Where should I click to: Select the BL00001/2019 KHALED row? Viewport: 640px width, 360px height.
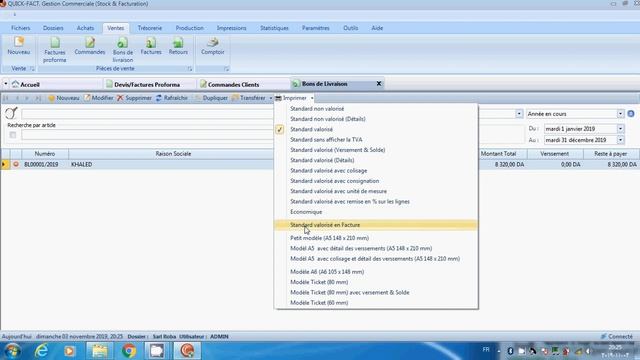click(x=137, y=164)
